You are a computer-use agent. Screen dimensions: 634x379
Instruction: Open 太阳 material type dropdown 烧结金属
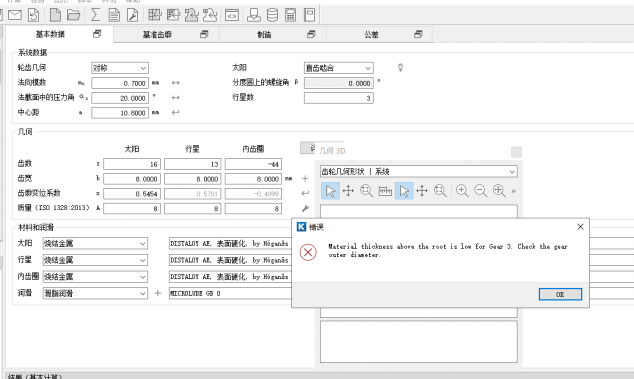click(95, 243)
